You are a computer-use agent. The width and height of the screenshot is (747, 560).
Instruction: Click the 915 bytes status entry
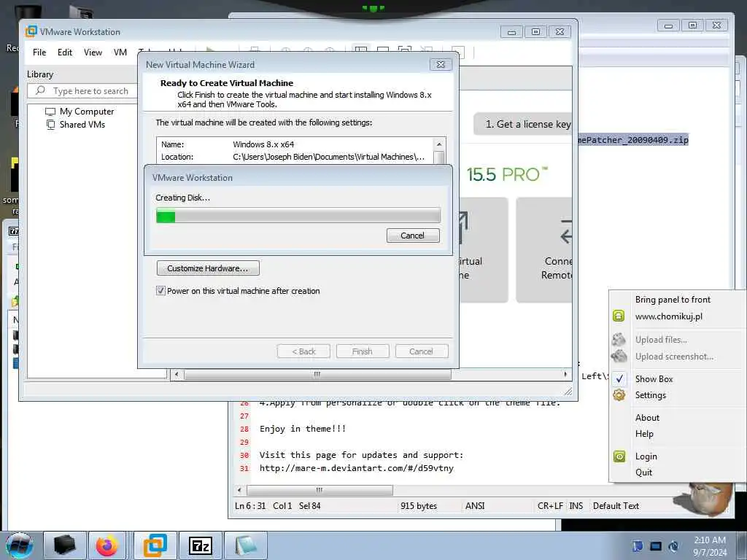tap(418, 506)
